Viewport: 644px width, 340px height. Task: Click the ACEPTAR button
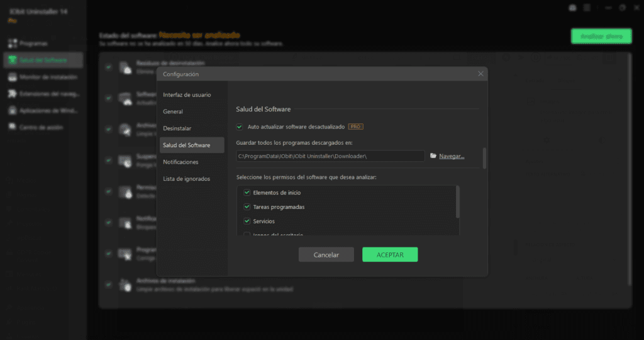(390, 255)
